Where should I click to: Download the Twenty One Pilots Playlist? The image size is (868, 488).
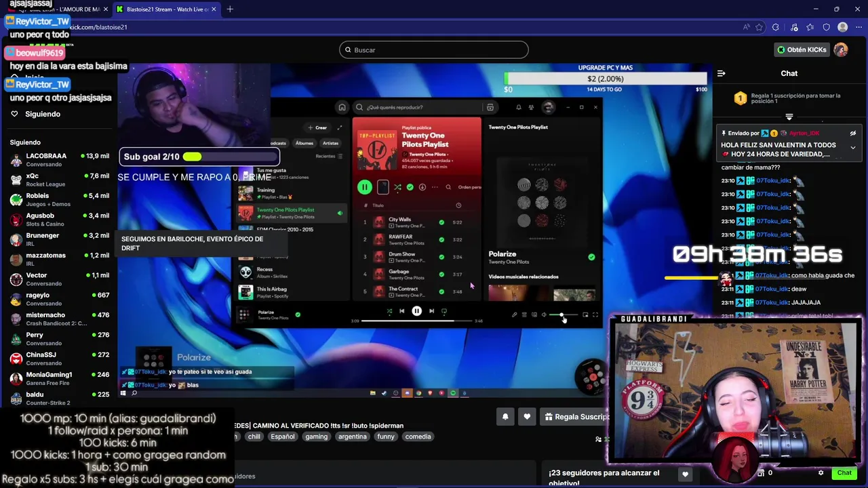[x=422, y=187]
